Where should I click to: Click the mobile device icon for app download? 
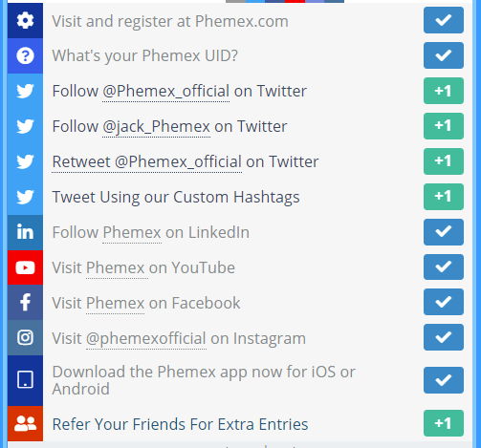pyautogui.click(x=25, y=379)
